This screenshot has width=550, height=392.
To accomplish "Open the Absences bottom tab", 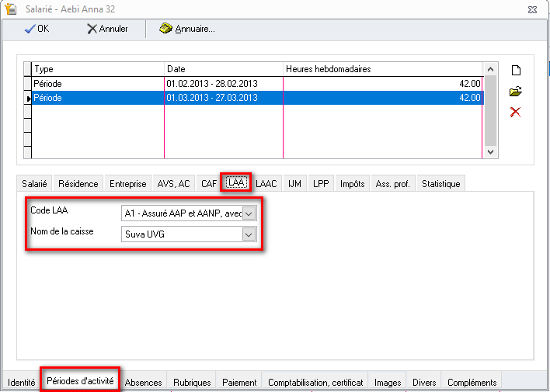I will (144, 382).
